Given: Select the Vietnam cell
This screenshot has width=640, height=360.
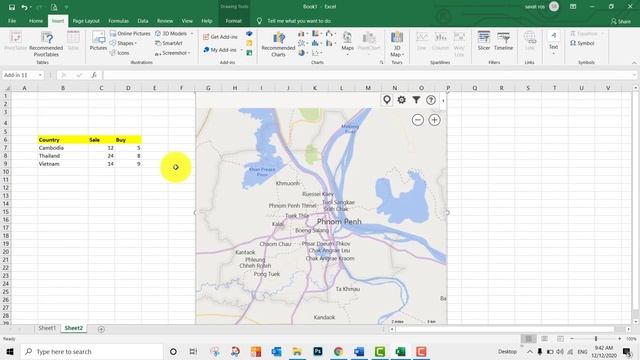Looking at the screenshot, I should point(63,164).
